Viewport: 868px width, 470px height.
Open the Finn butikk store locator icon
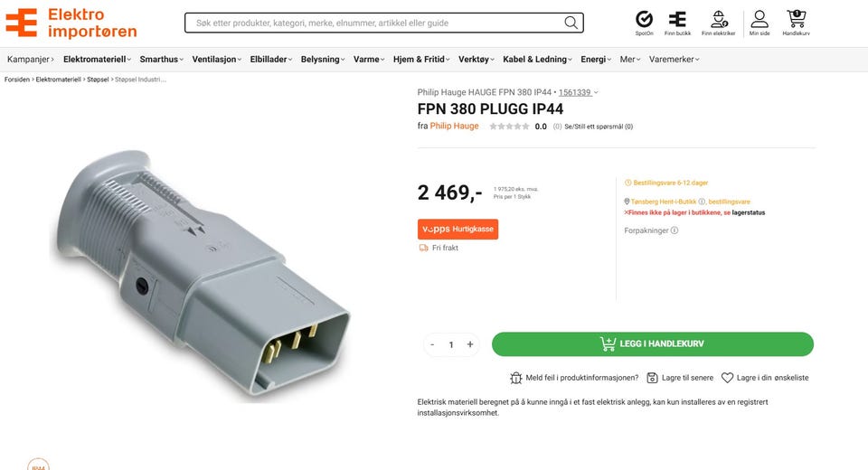tap(677, 19)
